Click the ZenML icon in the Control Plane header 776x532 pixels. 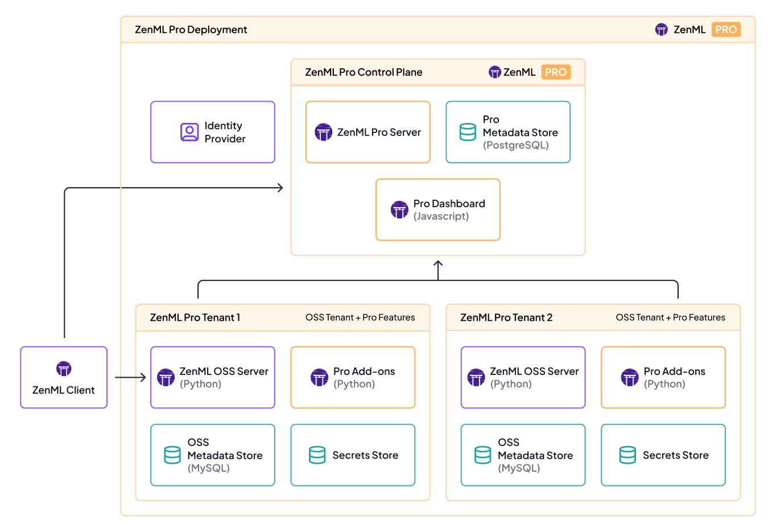[x=494, y=72]
